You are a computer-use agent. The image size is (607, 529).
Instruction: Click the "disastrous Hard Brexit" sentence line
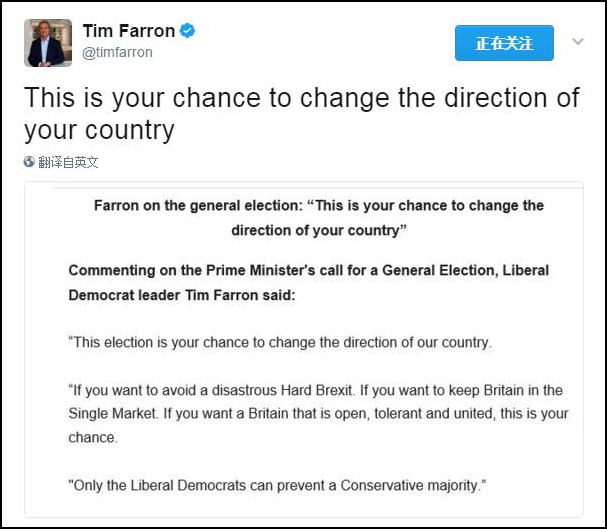[x=315, y=390]
